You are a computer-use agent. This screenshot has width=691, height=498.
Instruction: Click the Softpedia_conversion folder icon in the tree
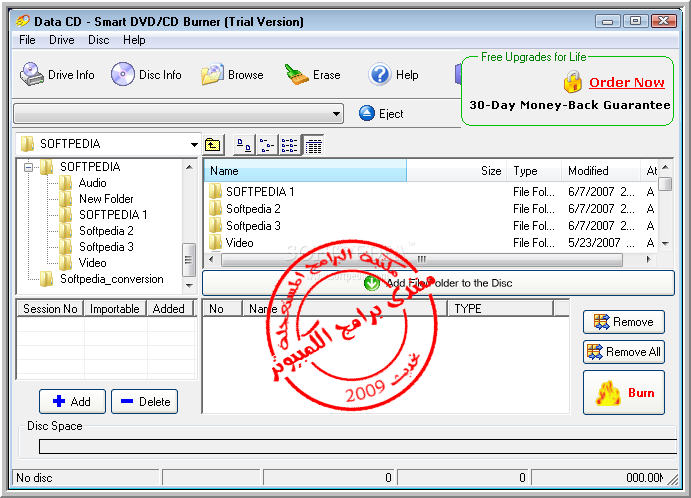[46, 279]
